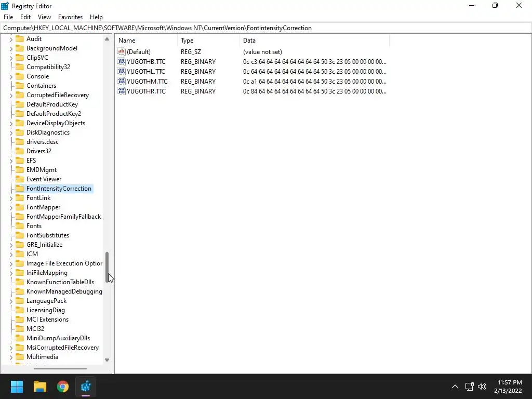Expand the FontLink key
532x399 pixels.
tap(11, 198)
